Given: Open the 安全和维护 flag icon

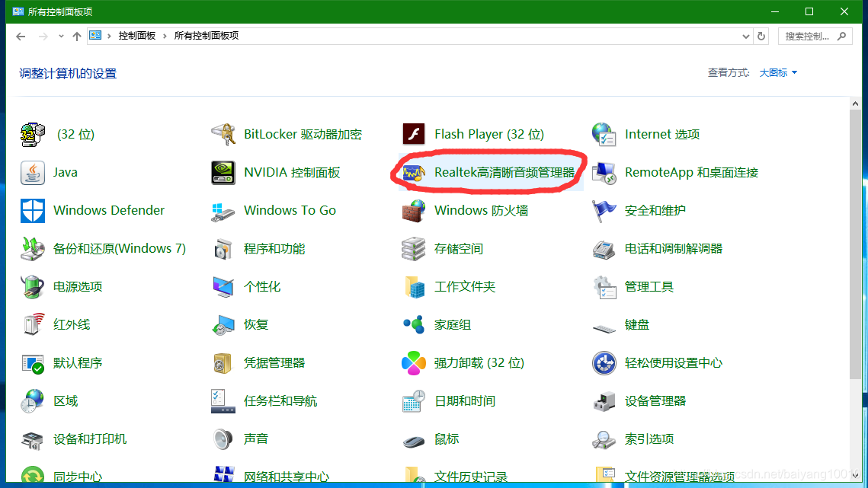Looking at the screenshot, I should click(x=604, y=211).
